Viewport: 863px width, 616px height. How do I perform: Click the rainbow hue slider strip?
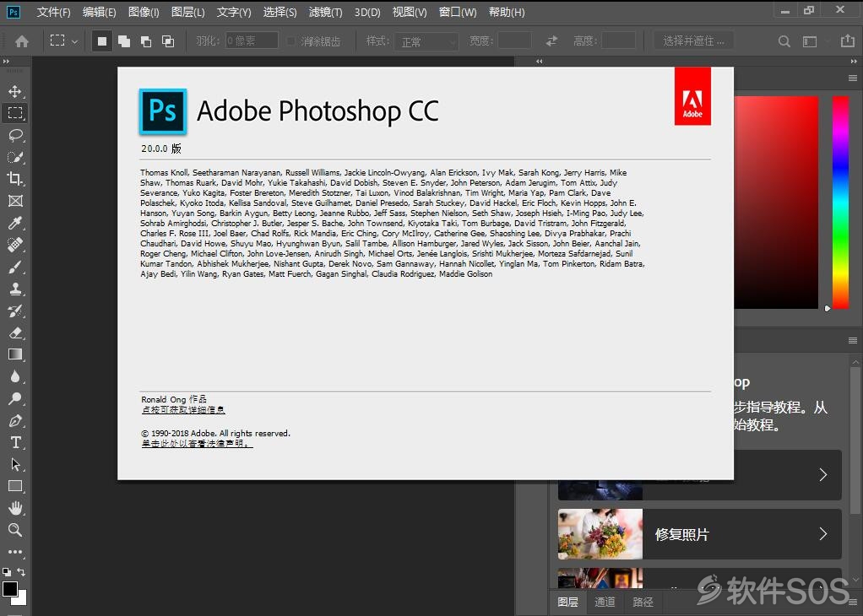(x=840, y=203)
